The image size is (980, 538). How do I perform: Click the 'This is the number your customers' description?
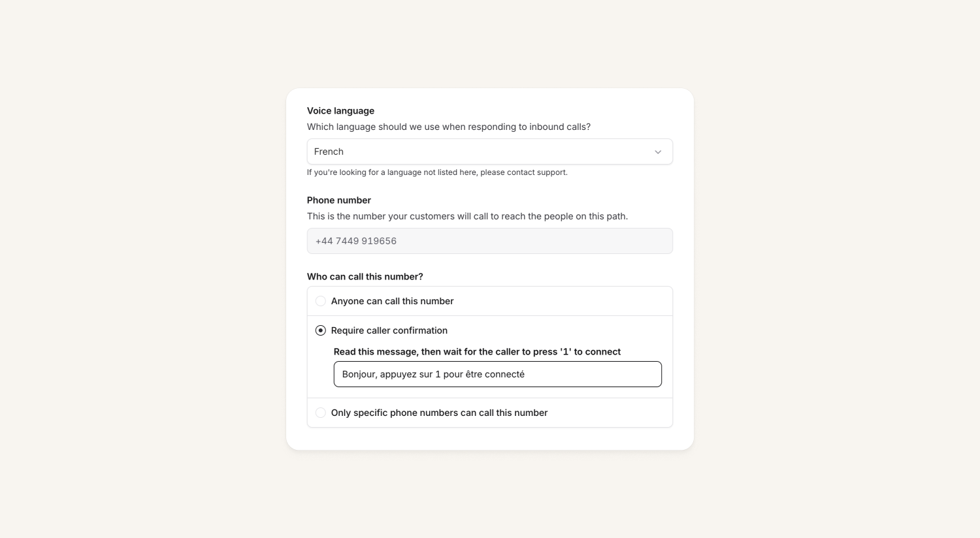(467, 216)
